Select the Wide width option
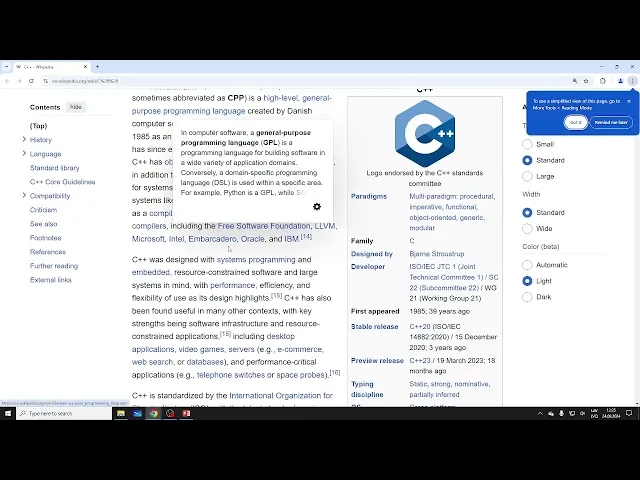 (x=527, y=229)
